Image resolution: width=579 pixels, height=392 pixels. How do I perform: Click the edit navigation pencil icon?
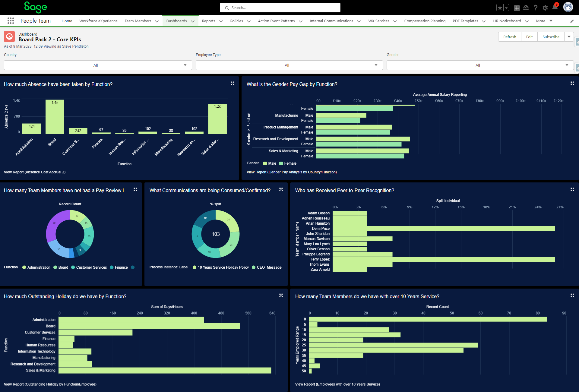[571, 21]
